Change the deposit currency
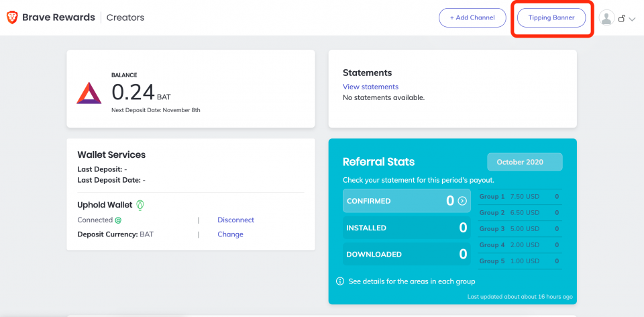The height and width of the screenshot is (317, 644). click(230, 234)
